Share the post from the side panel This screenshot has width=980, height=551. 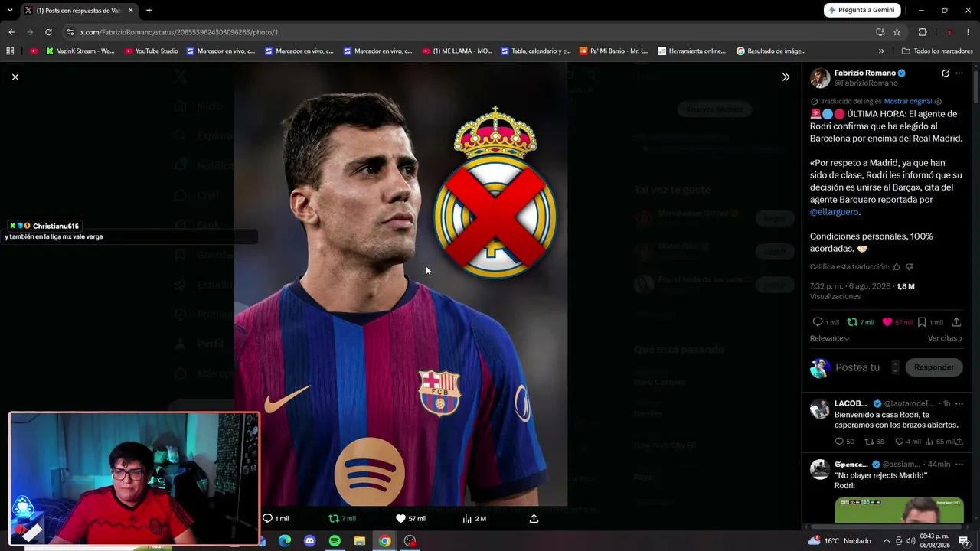(x=956, y=322)
